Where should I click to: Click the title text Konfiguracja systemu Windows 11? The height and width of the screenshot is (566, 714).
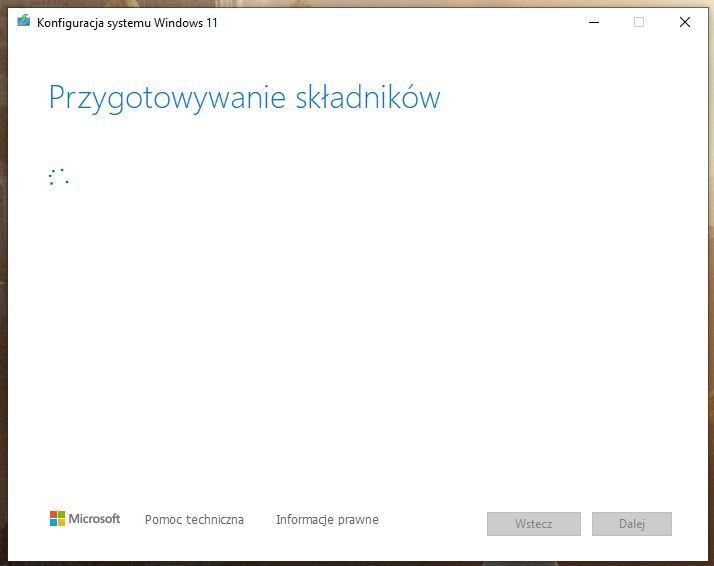point(127,23)
